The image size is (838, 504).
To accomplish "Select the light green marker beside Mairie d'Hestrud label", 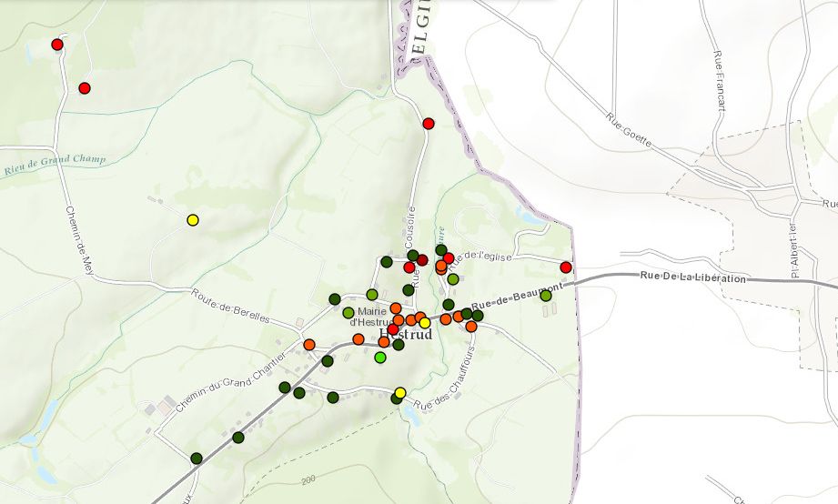I will (x=348, y=313).
